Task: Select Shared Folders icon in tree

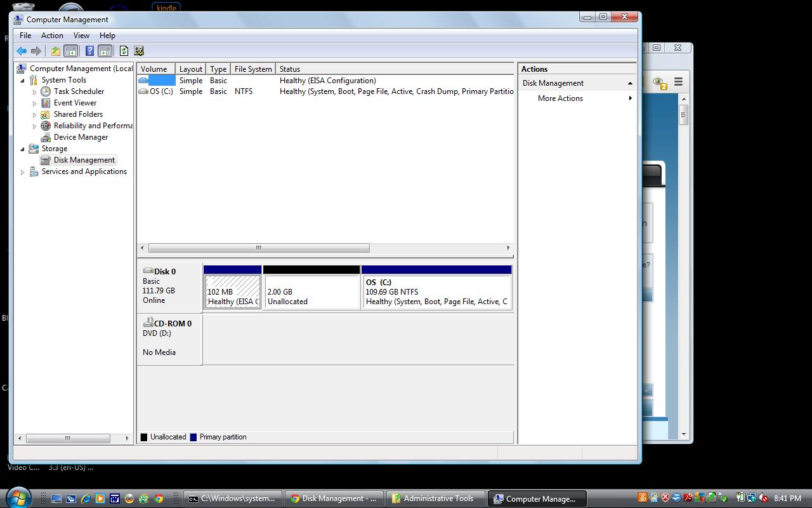Action: pyautogui.click(x=46, y=114)
